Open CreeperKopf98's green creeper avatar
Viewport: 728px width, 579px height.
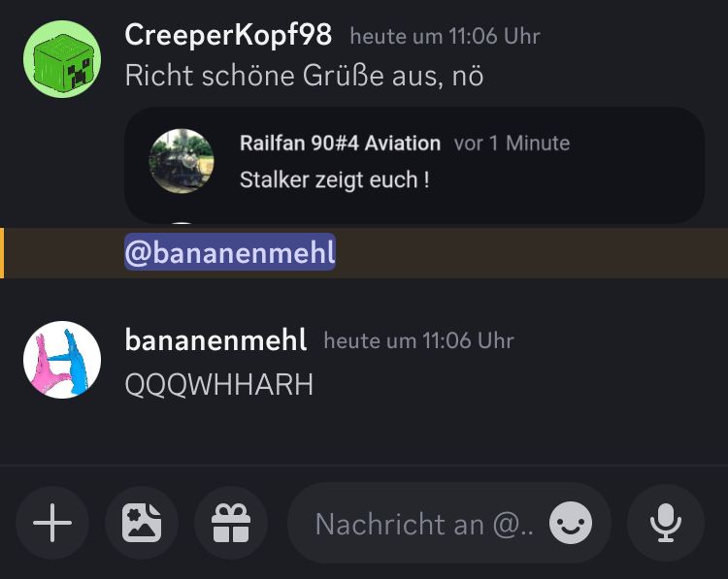click(x=62, y=59)
